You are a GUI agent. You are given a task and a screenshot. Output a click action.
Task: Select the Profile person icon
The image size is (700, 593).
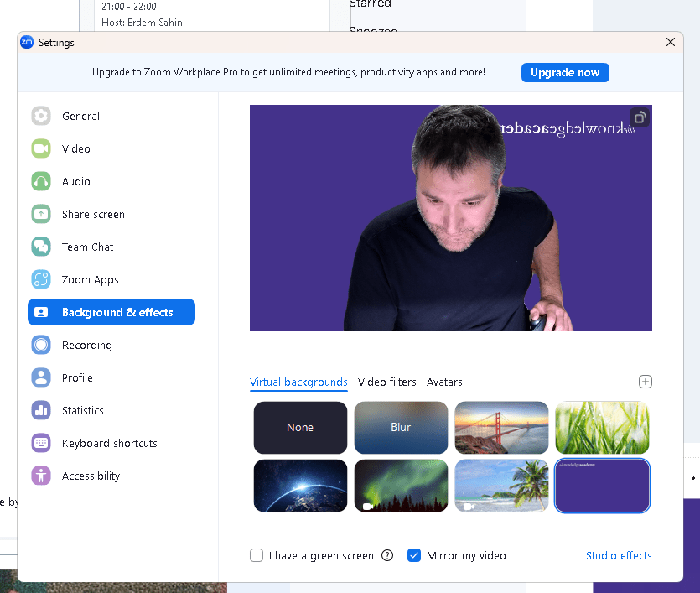point(41,377)
